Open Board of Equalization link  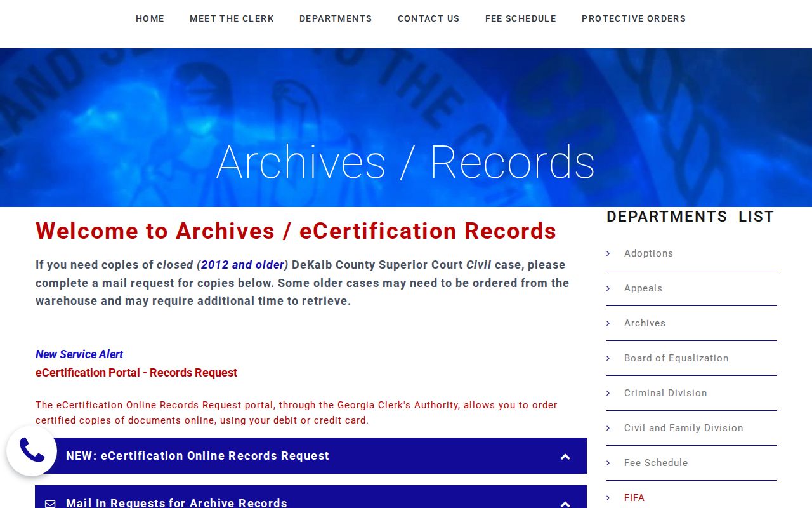click(676, 358)
